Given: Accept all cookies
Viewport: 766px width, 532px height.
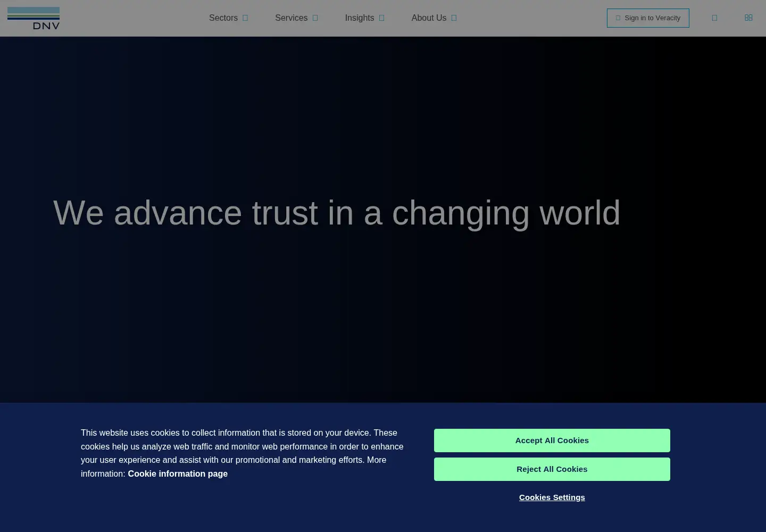Looking at the screenshot, I should [552, 440].
